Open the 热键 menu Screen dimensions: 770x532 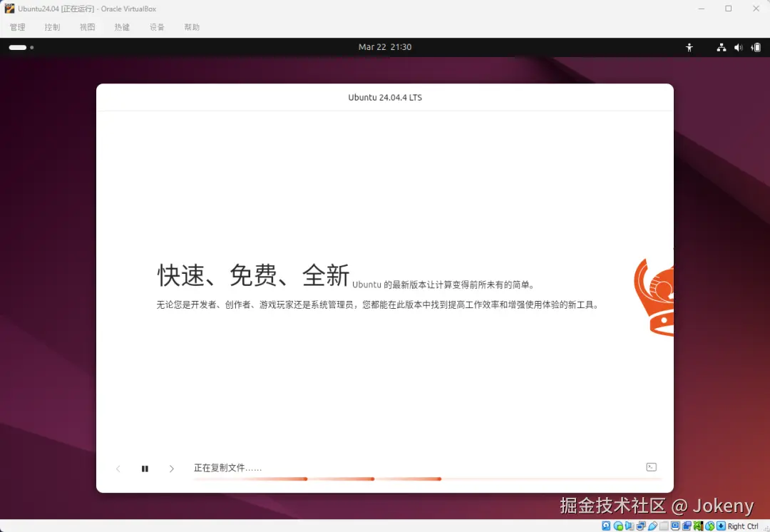pos(123,27)
